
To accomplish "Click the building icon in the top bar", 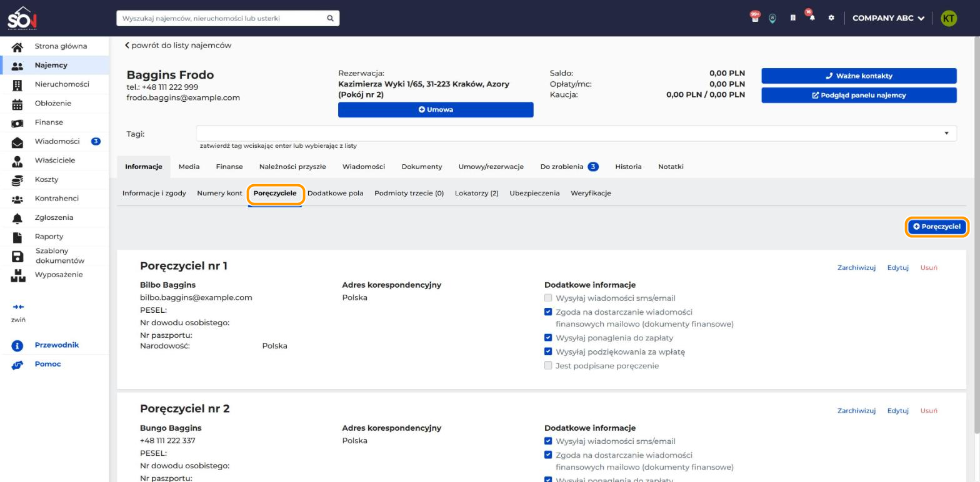I will 792,18.
